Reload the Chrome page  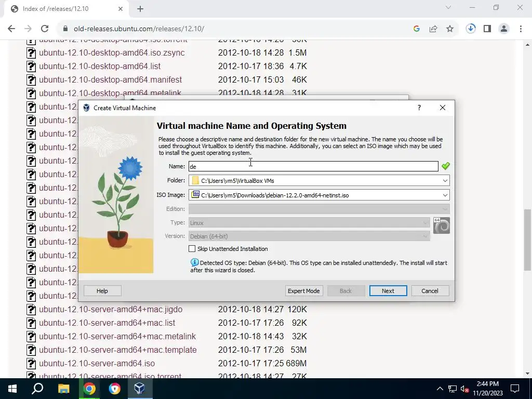(45, 29)
